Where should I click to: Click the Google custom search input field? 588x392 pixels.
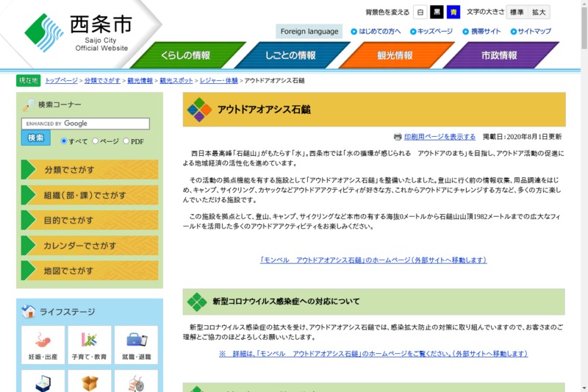[85, 124]
